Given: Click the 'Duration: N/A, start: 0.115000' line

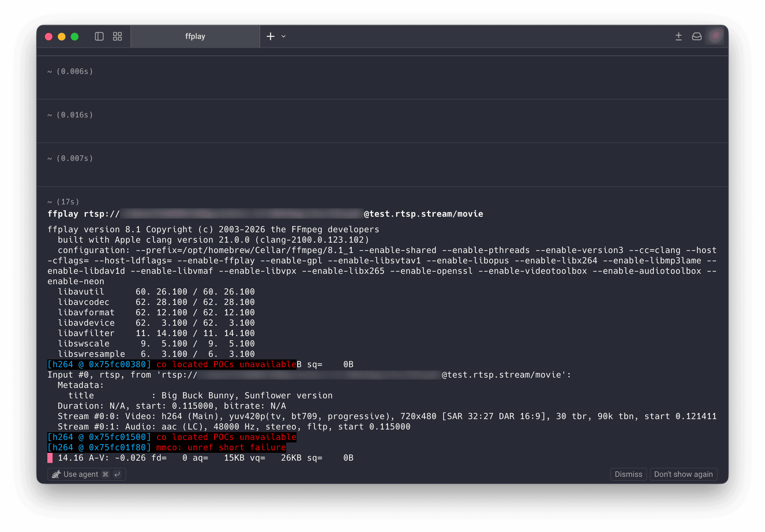Looking at the screenshot, I should [x=172, y=406].
